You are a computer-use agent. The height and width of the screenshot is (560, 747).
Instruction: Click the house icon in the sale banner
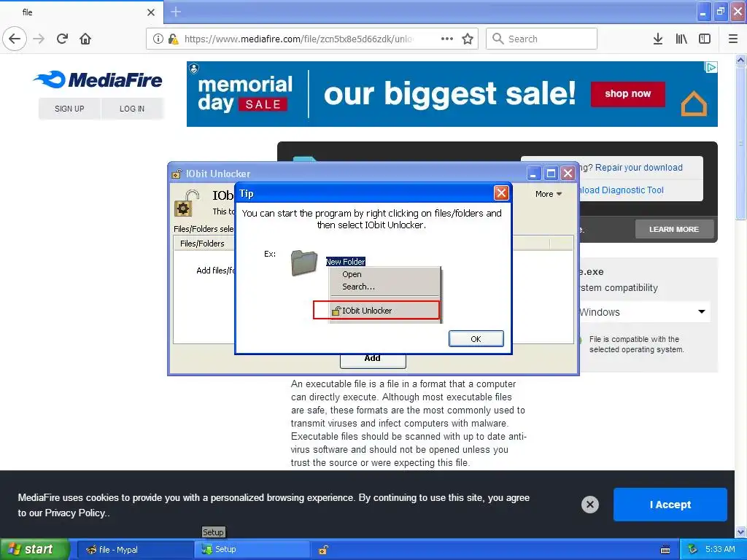(694, 104)
